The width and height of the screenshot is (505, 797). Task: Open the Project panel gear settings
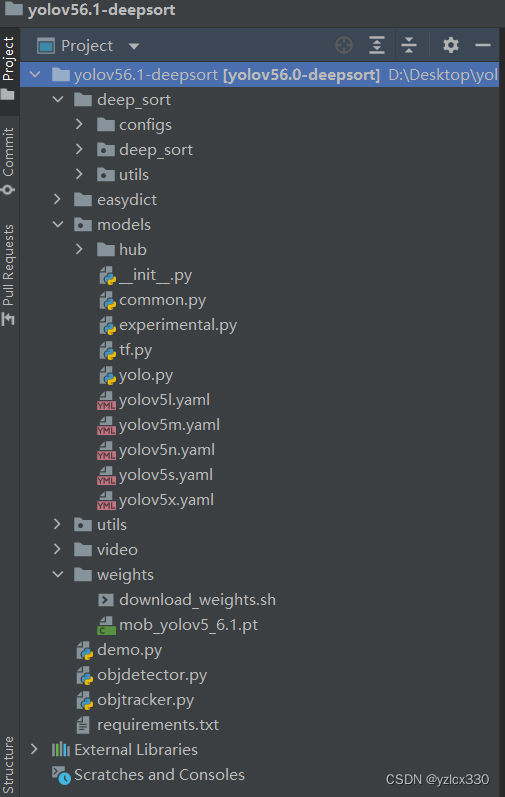coord(451,45)
